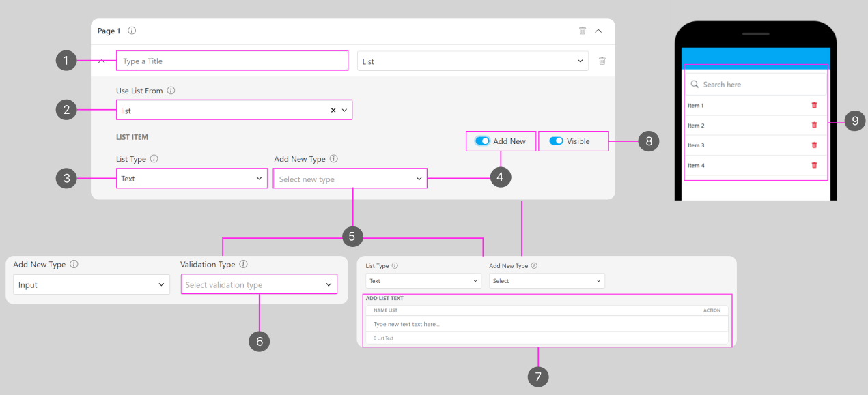The width and height of the screenshot is (868, 395).
Task: Clear the Use List From selection
Action: coord(333,111)
